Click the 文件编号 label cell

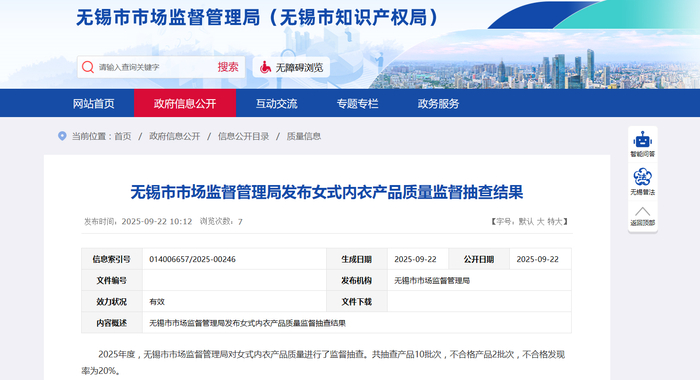[112, 280]
